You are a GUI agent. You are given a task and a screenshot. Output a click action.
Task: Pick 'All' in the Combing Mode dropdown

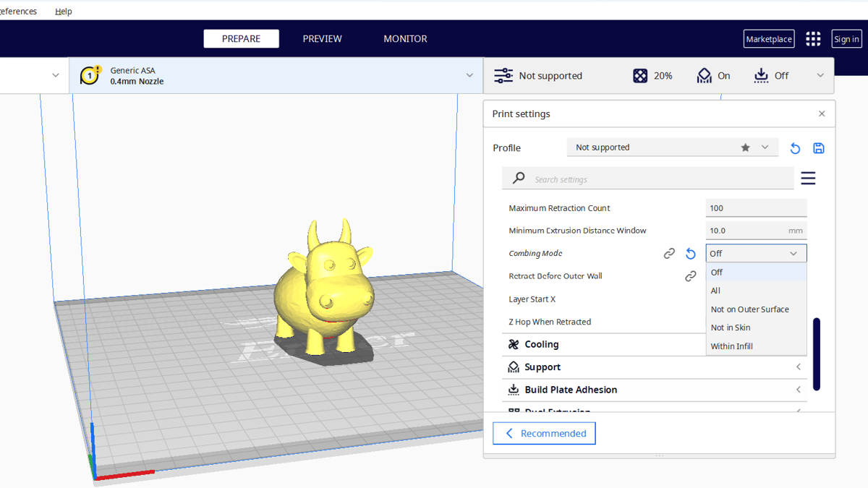716,291
